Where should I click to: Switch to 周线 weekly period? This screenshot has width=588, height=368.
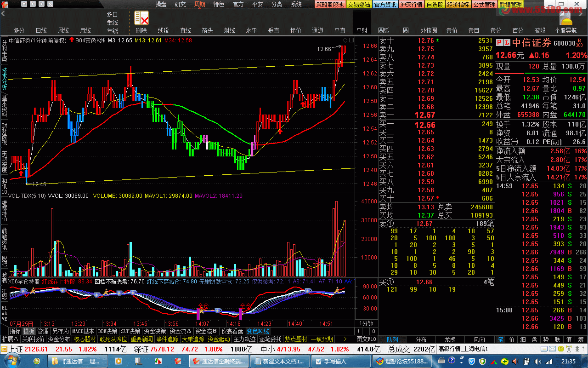point(63,30)
